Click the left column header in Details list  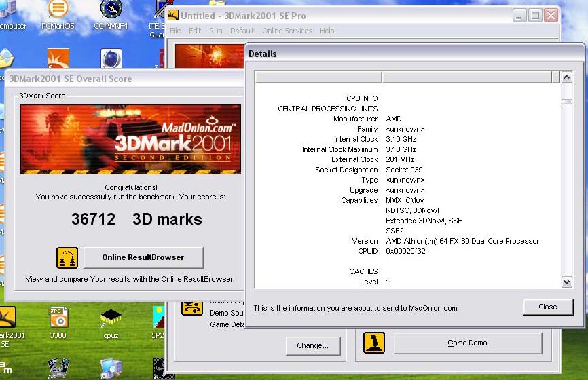coord(318,77)
